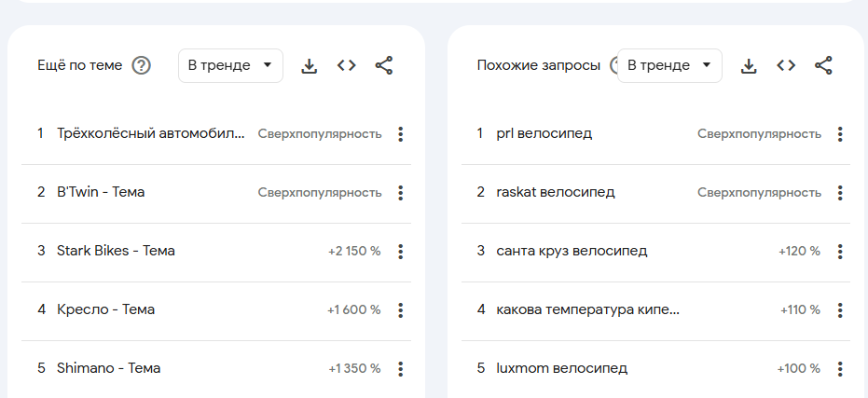Viewport: 868px width, 398px height.
Task: Open the Кресло - Тема topic
Action: click(x=105, y=309)
